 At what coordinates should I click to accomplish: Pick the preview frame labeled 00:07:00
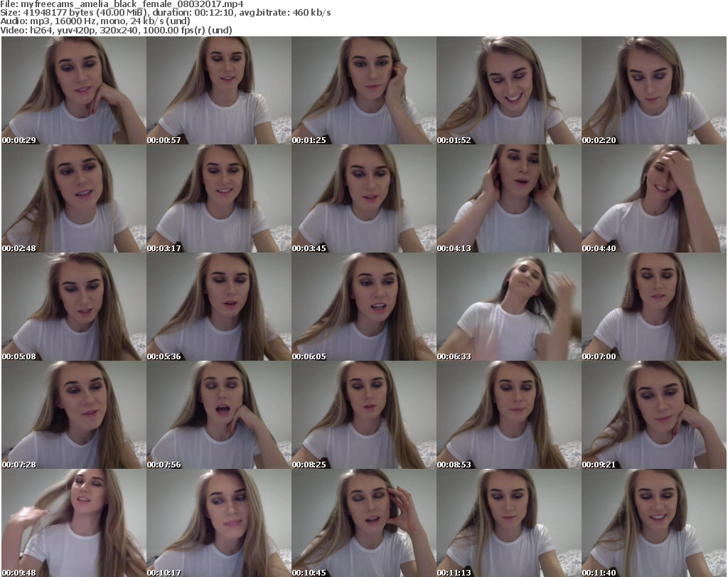click(x=654, y=307)
